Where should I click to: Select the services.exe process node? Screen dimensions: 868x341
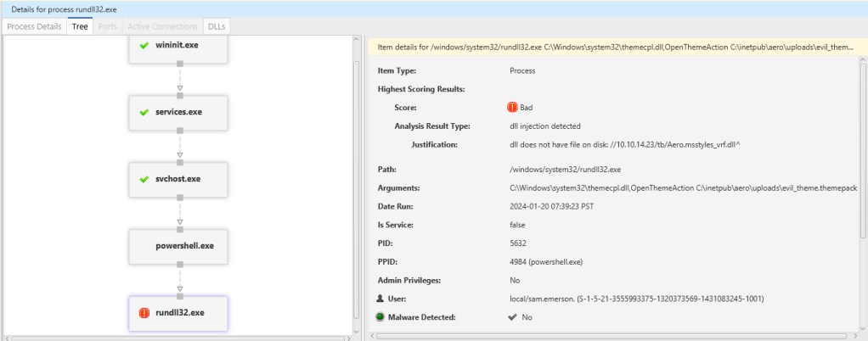(178, 112)
